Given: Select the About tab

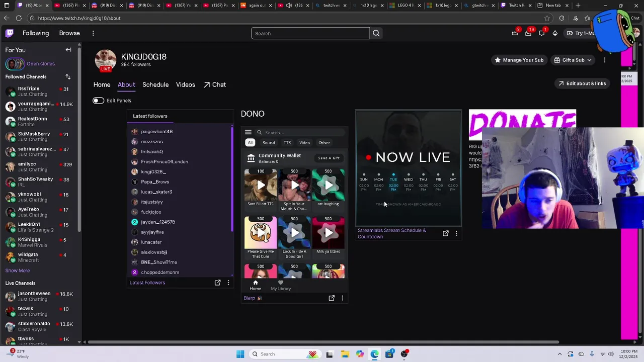Looking at the screenshot, I should [x=126, y=84].
